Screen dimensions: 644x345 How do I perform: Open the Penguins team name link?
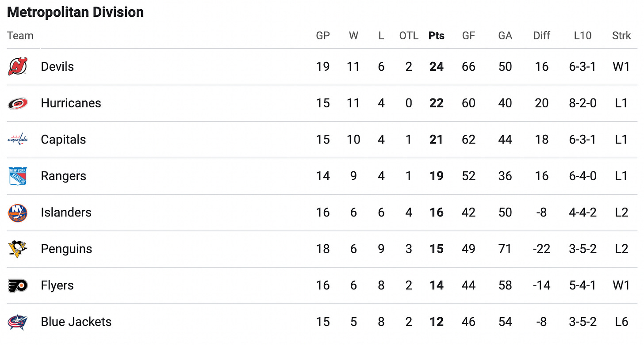66,249
